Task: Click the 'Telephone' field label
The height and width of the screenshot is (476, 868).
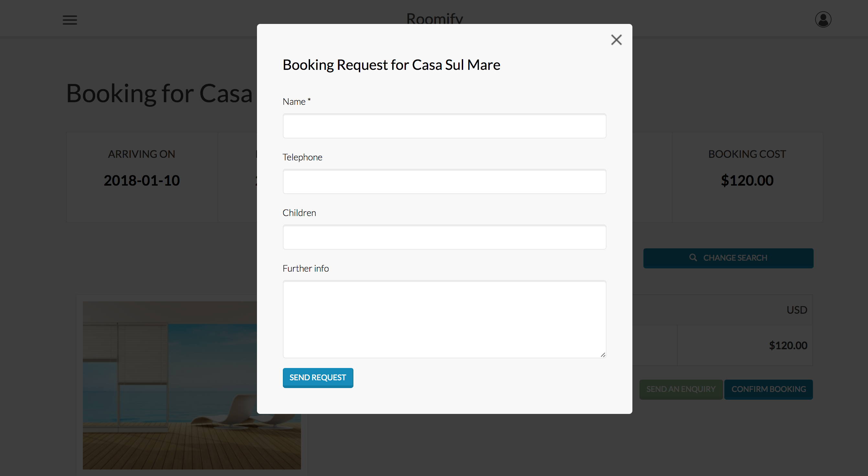Action: coord(302,157)
